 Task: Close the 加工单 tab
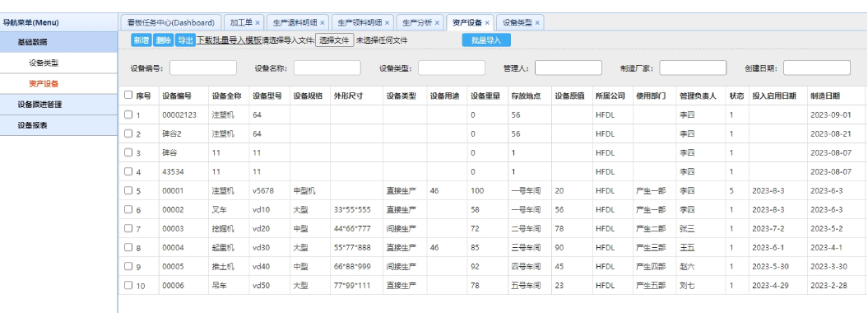[258, 23]
